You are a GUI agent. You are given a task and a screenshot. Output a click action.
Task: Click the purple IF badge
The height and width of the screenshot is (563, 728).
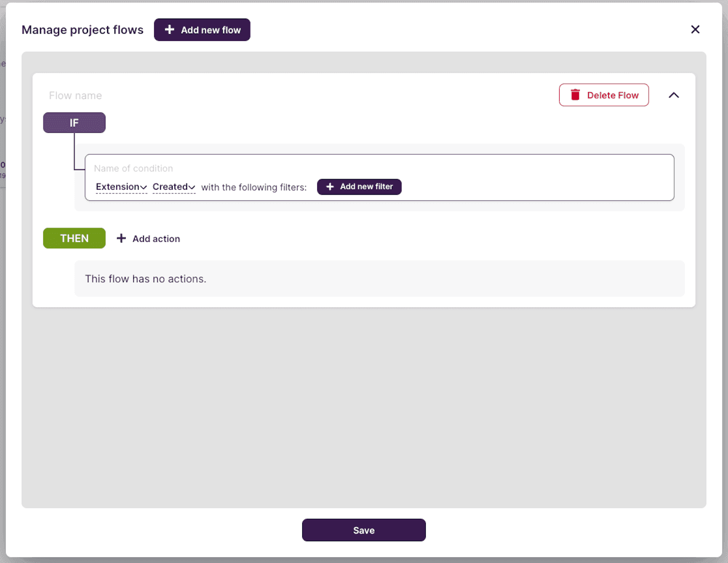(x=74, y=123)
